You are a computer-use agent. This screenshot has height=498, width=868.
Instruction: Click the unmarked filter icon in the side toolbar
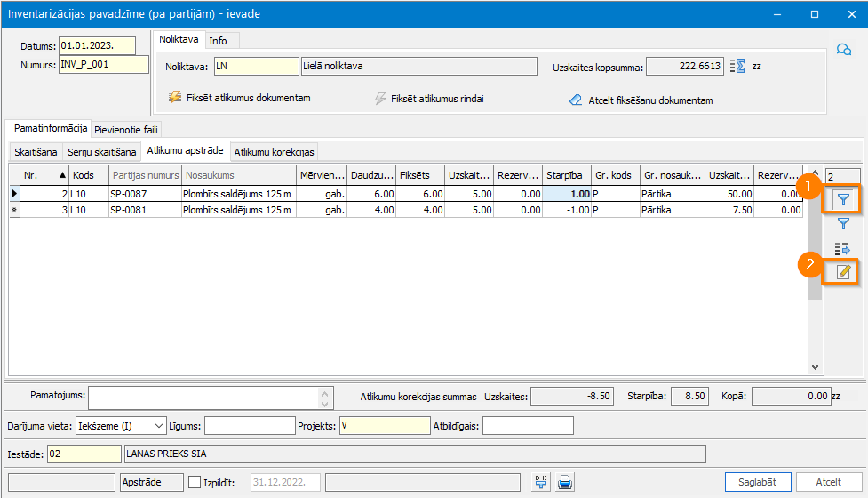click(842, 224)
